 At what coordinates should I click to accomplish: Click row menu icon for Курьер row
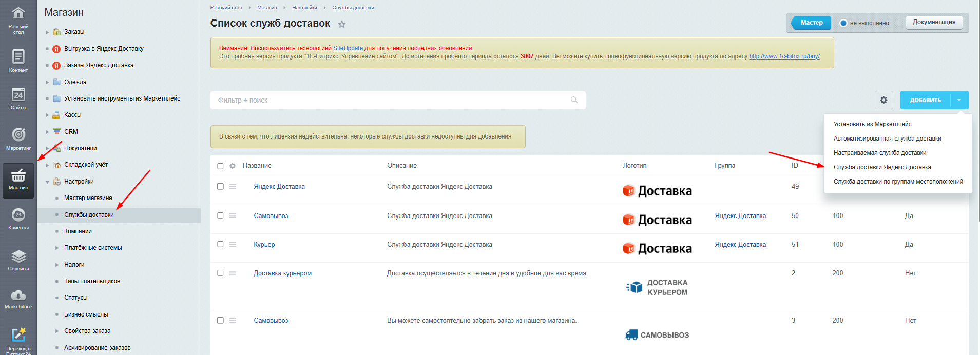coord(233,244)
